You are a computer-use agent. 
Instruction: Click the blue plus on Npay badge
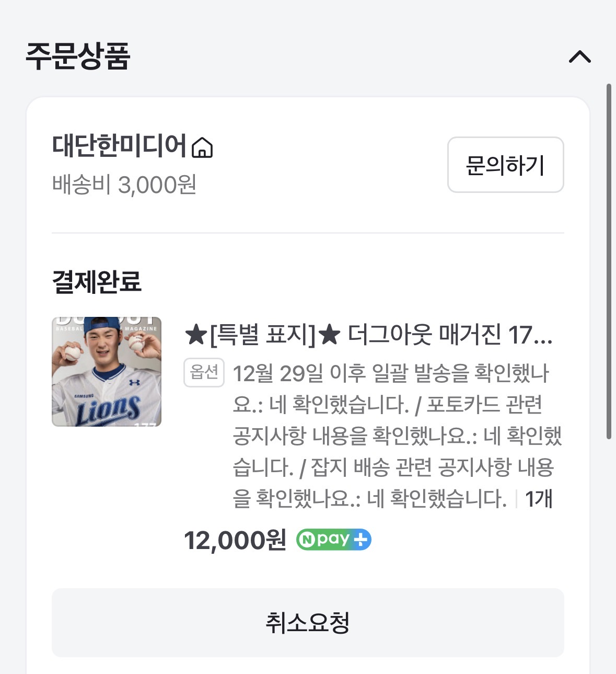(x=361, y=540)
